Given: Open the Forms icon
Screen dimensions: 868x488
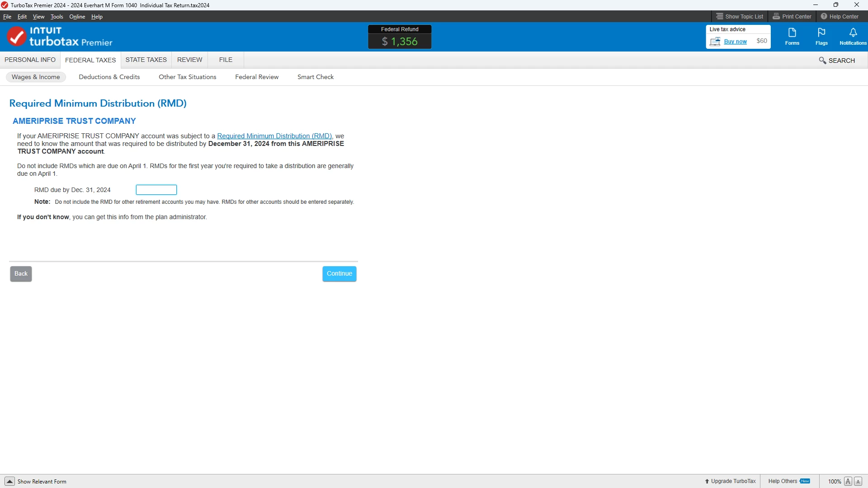Looking at the screenshot, I should (x=792, y=33).
